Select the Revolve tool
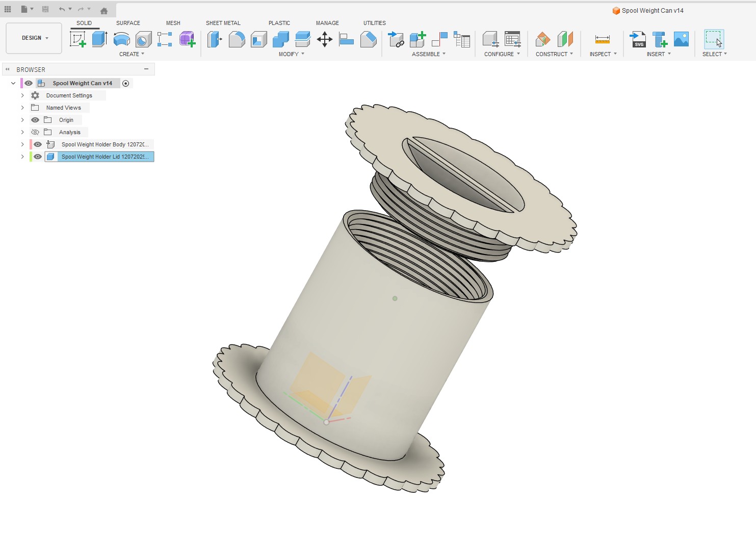This screenshot has height=555, width=756. [121, 39]
